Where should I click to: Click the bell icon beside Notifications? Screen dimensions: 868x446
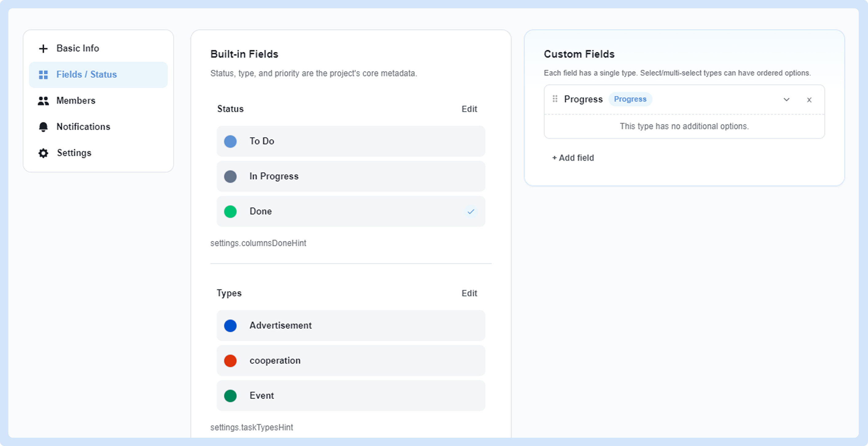43,127
